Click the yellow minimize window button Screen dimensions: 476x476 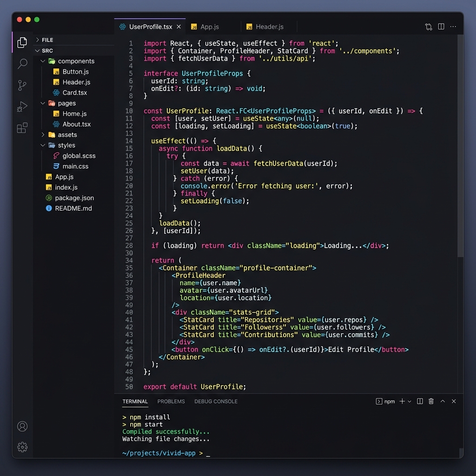[x=28, y=20]
